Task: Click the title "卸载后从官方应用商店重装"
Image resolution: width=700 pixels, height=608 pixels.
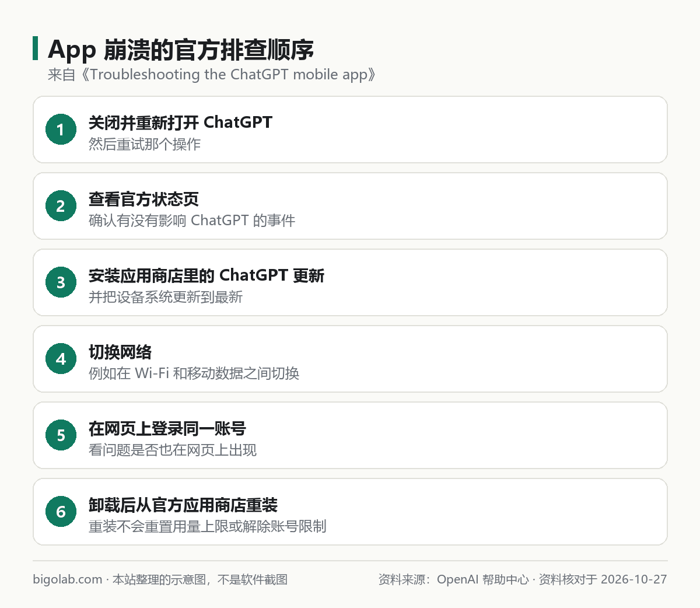Action: click(183, 505)
